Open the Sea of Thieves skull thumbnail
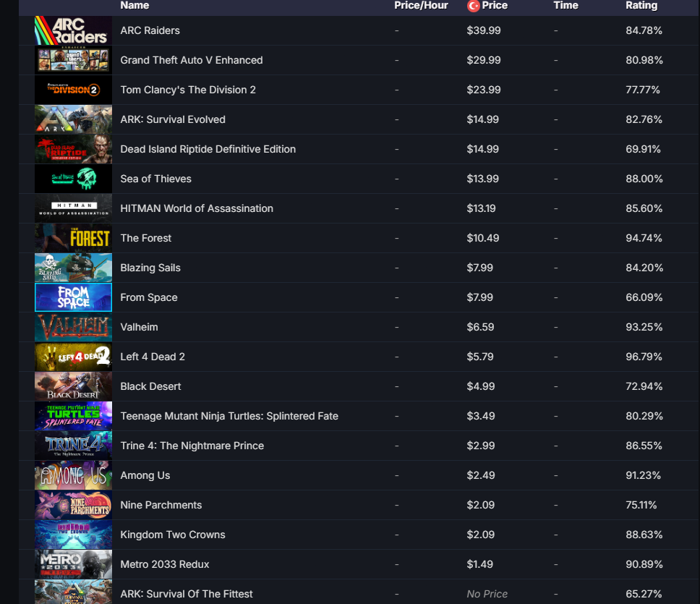The height and width of the screenshot is (604, 700). coord(73,179)
